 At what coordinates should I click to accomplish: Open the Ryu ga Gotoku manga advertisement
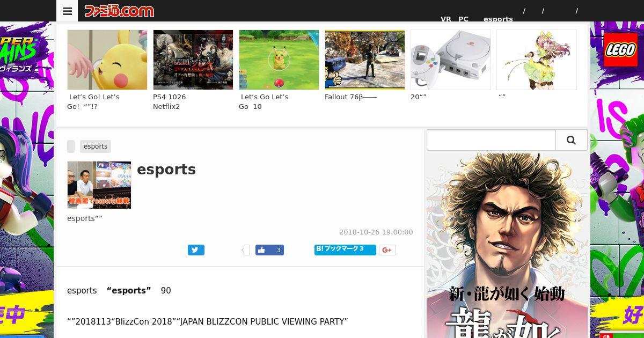click(x=507, y=246)
